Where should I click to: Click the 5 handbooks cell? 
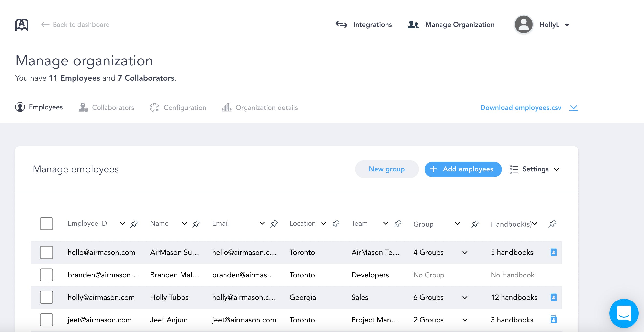(x=512, y=252)
